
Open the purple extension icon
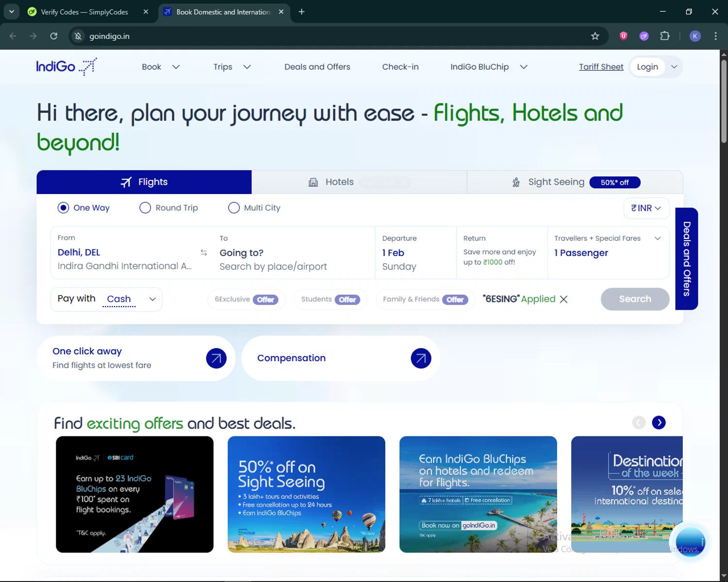click(644, 36)
